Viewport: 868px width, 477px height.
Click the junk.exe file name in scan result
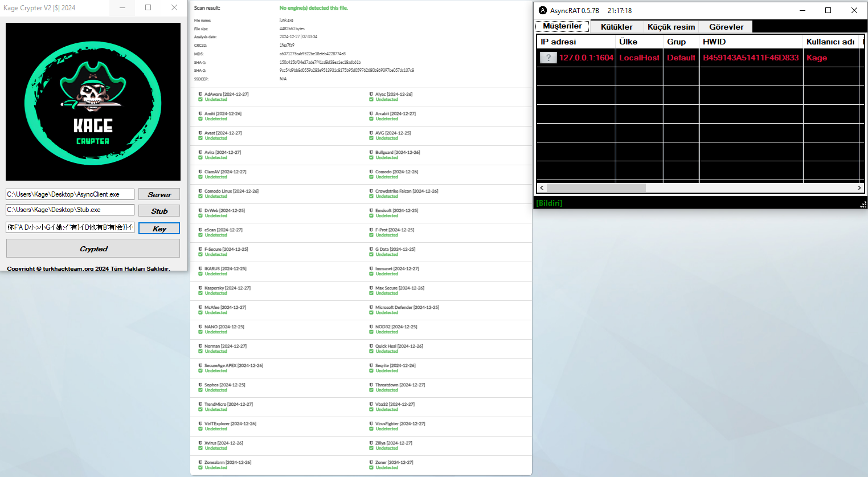pos(286,20)
